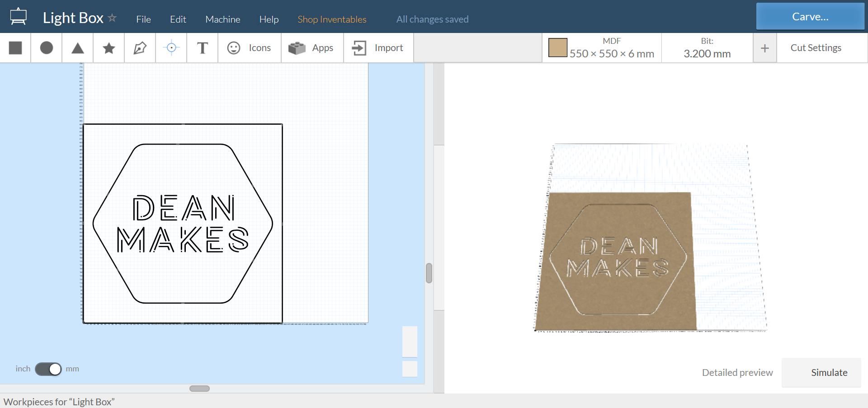Screen dimensions: 868x408
Task: Click the lower zoom control button
Action: tap(410, 369)
